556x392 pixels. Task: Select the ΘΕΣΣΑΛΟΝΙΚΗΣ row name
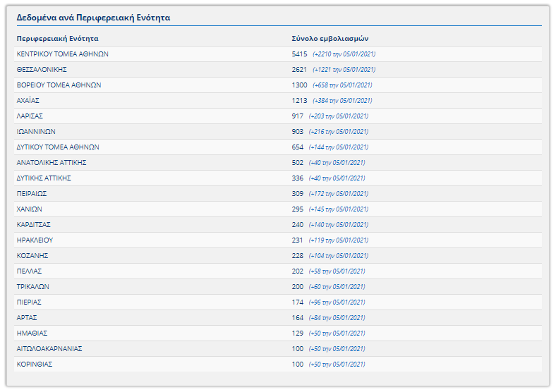tap(41, 69)
